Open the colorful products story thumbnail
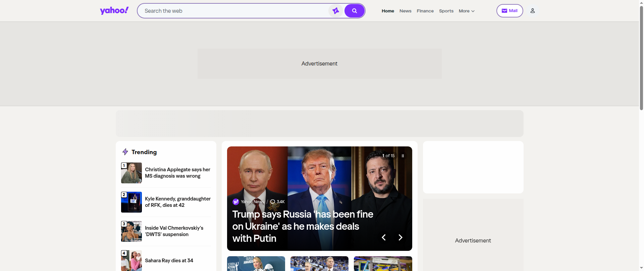This screenshot has height=271, width=644. (383, 264)
